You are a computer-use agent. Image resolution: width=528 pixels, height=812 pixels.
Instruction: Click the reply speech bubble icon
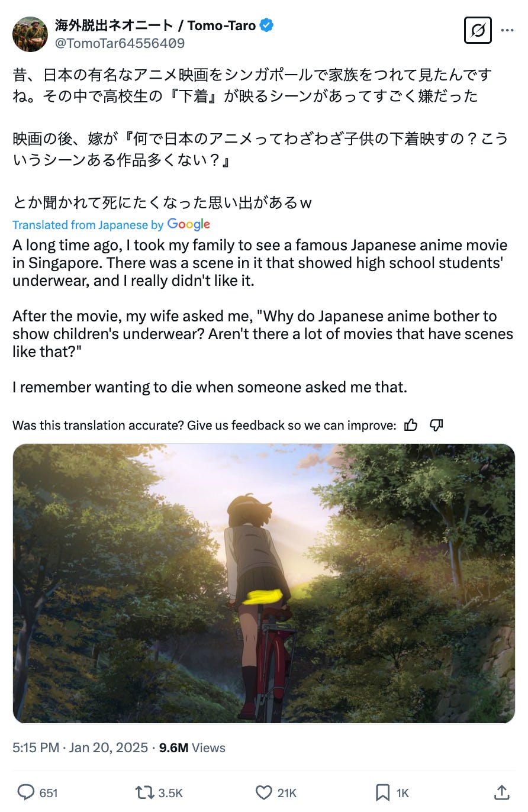tap(25, 792)
